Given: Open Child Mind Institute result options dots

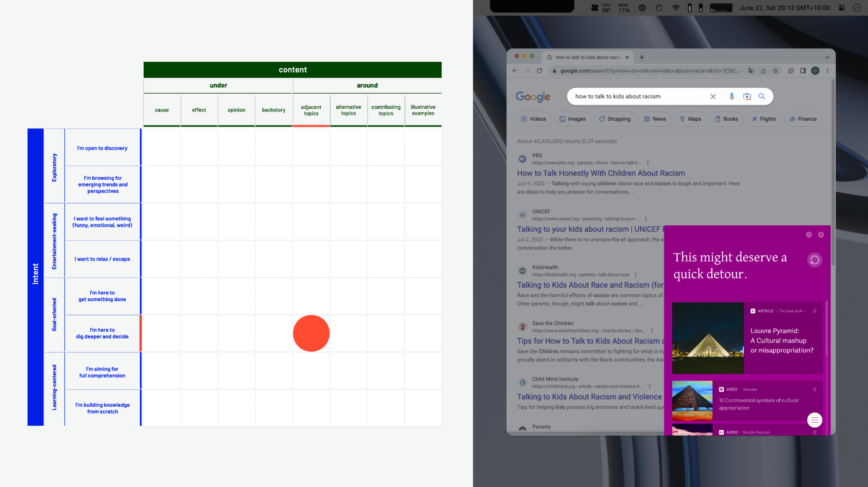Looking at the screenshot, I should [x=650, y=386].
